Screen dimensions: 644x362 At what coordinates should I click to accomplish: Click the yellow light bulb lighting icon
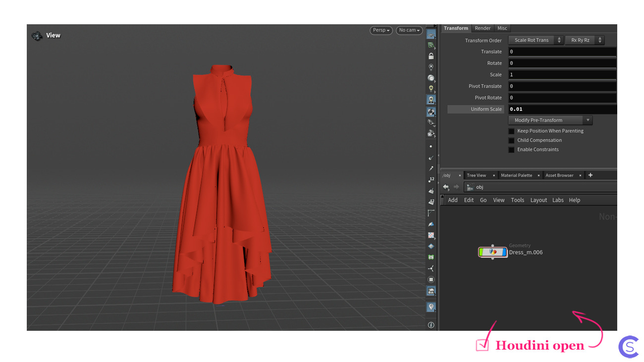[431, 89]
